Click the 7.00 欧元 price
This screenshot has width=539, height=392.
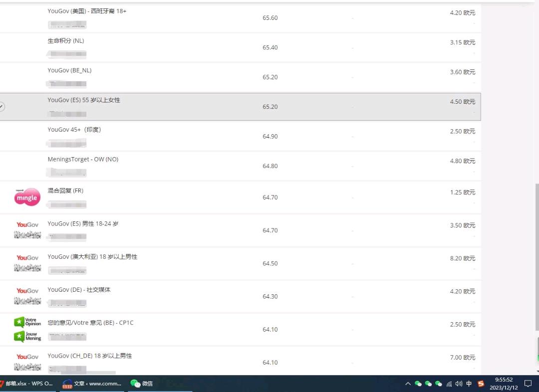coord(463,357)
